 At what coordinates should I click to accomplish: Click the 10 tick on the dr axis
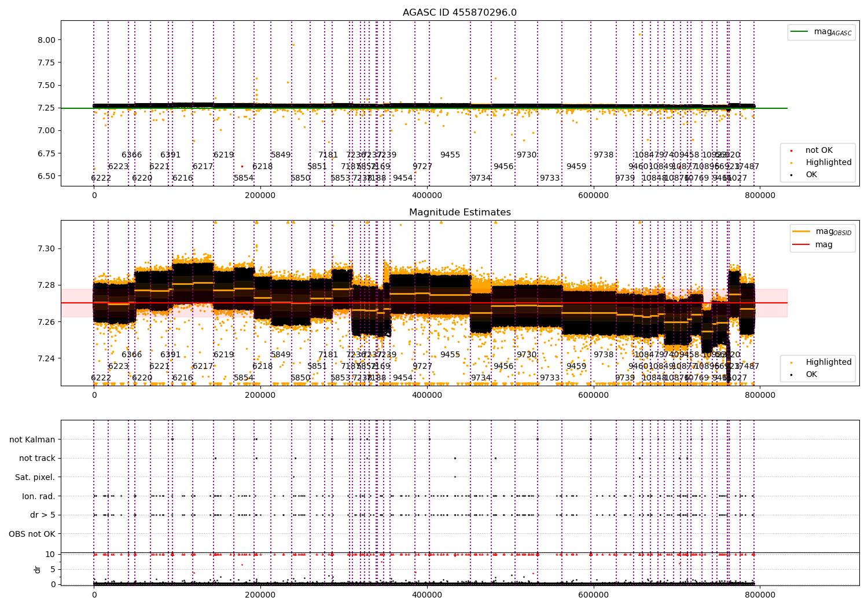point(50,554)
